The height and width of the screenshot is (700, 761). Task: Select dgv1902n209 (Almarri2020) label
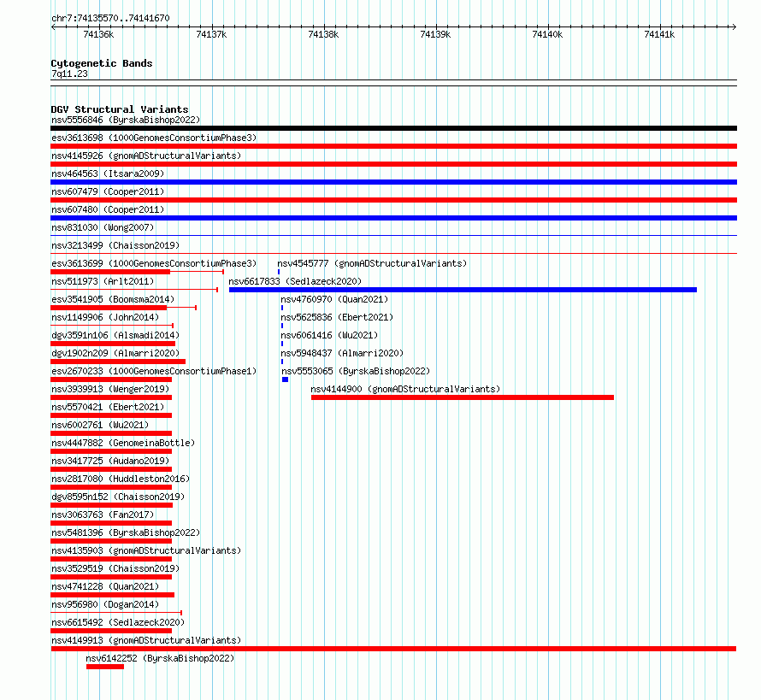(115, 353)
